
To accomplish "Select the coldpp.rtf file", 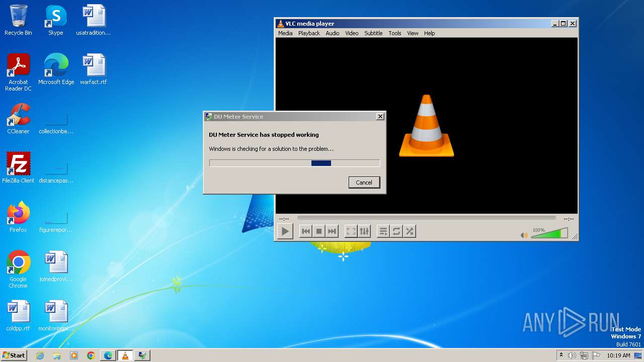I will pyautogui.click(x=18, y=316).
